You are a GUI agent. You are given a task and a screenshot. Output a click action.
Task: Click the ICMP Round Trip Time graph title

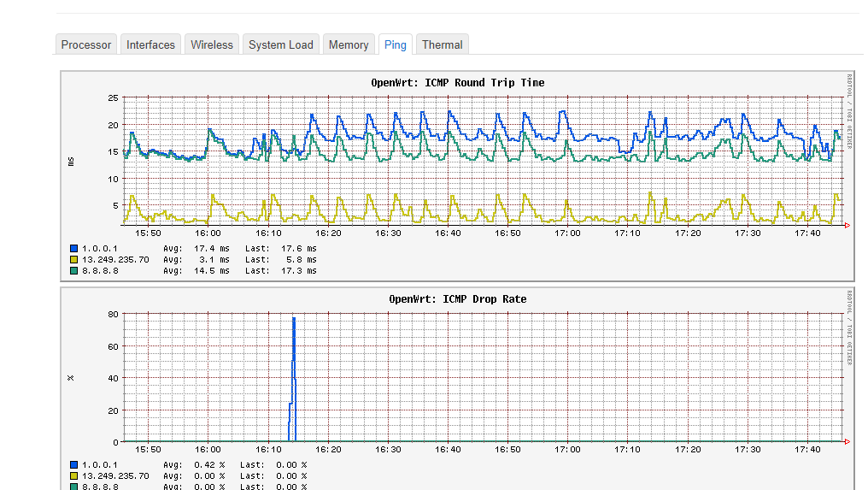(x=457, y=83)
